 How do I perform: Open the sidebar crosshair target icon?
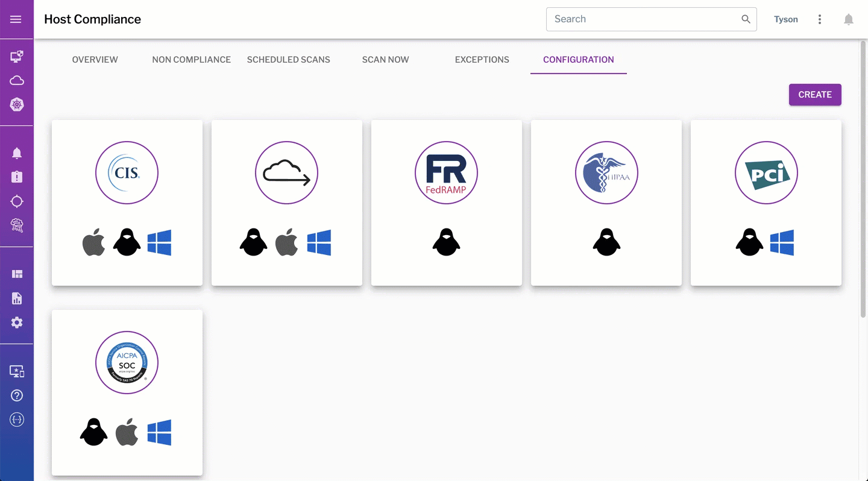[17, 201]
